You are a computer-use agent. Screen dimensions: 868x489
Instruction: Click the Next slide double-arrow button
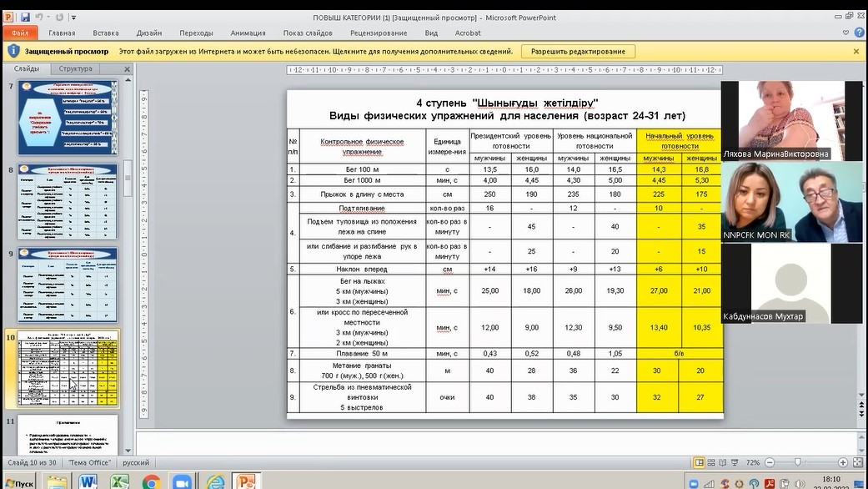(x=861, y=413)
